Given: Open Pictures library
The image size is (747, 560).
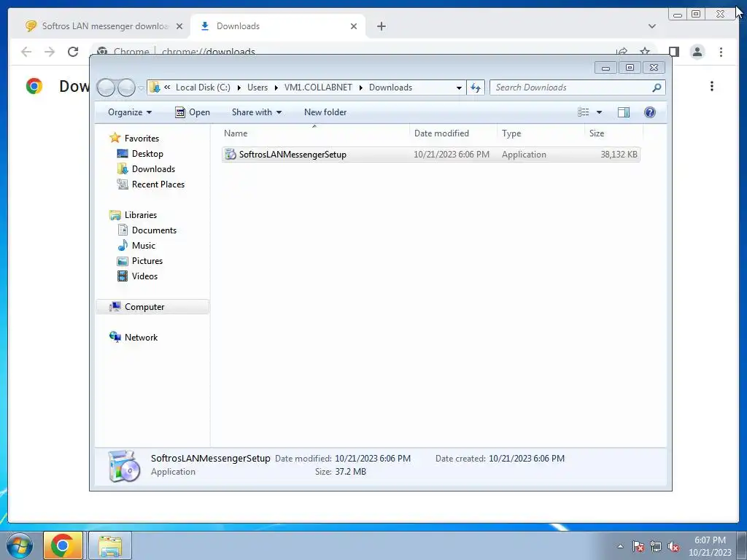Looking at the screenshot, I should point(147,261).
